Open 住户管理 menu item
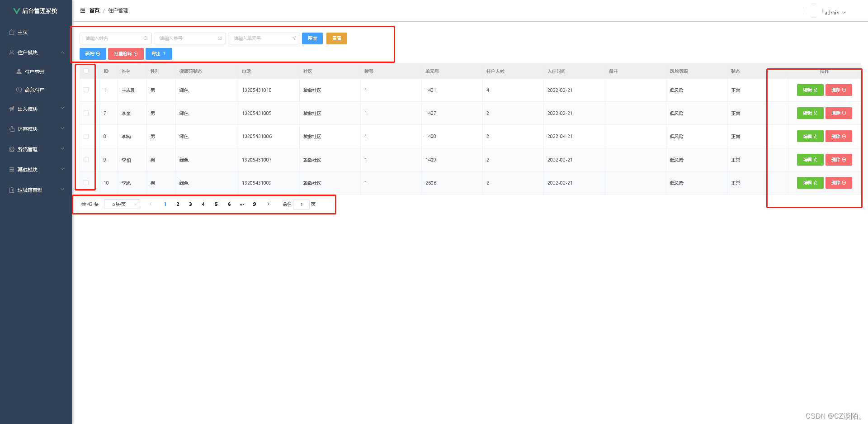Image resolution: width=868 pixels, height=424 pixels. tap(36, 71)
